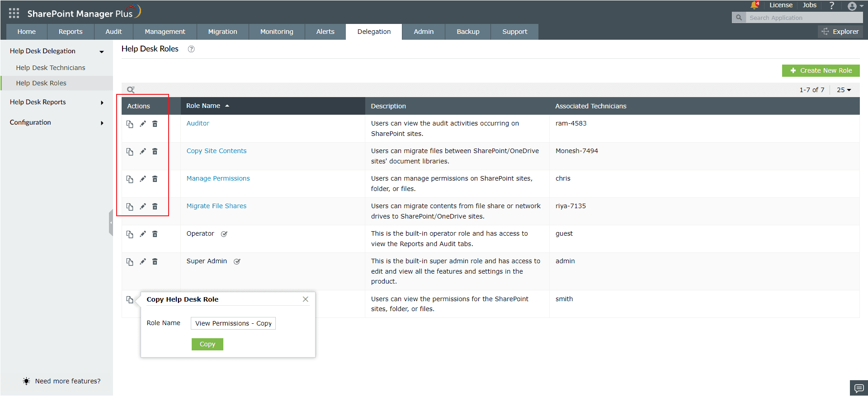Edit the Auditor role
868x396 pixels.
143,124
